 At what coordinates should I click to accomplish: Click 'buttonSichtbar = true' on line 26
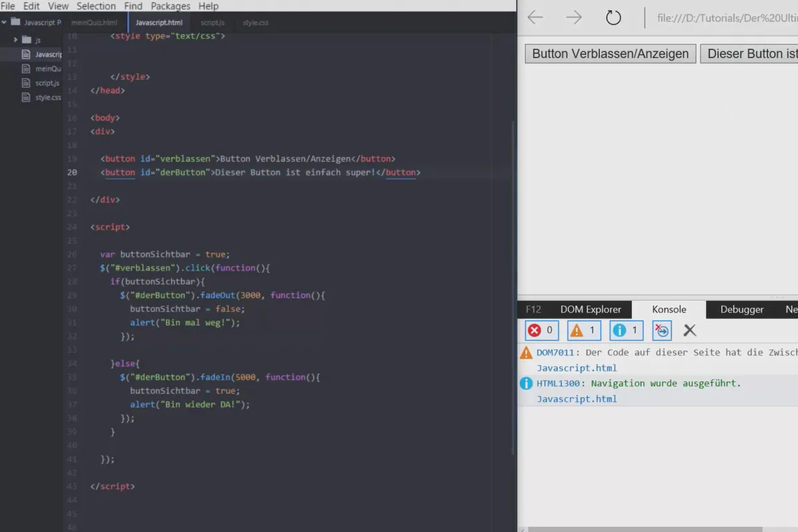pyautogui.click(x=174, y=254)
